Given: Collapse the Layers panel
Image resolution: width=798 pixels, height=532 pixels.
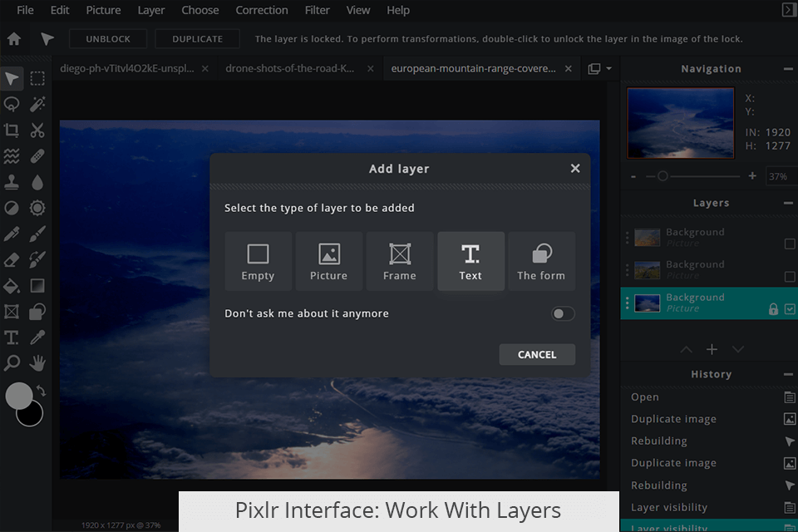Looking at the screenshot, I should click(788, 203).
